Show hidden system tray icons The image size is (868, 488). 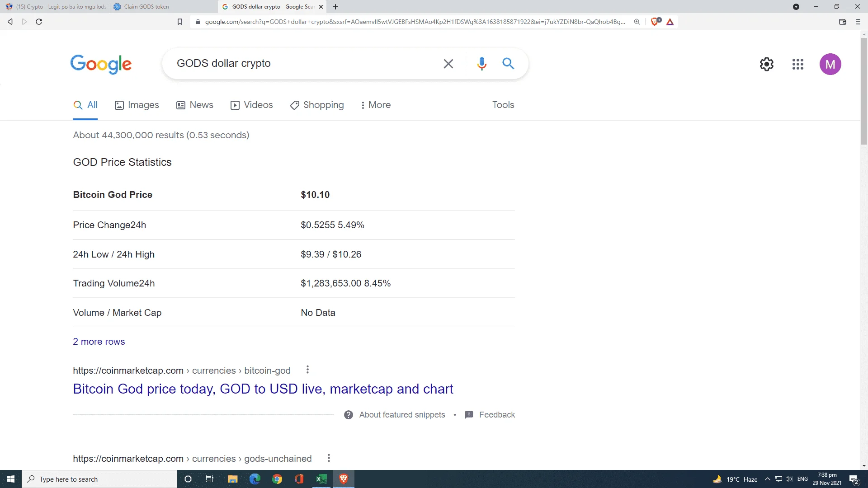point(768,479)
